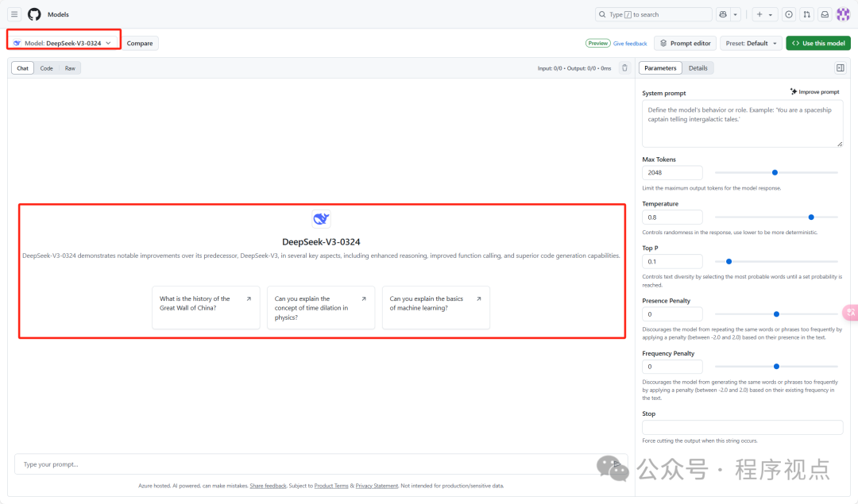Click the Give feedback link
The width and height of the screenshot is (858, 504).
click(630, 43)
